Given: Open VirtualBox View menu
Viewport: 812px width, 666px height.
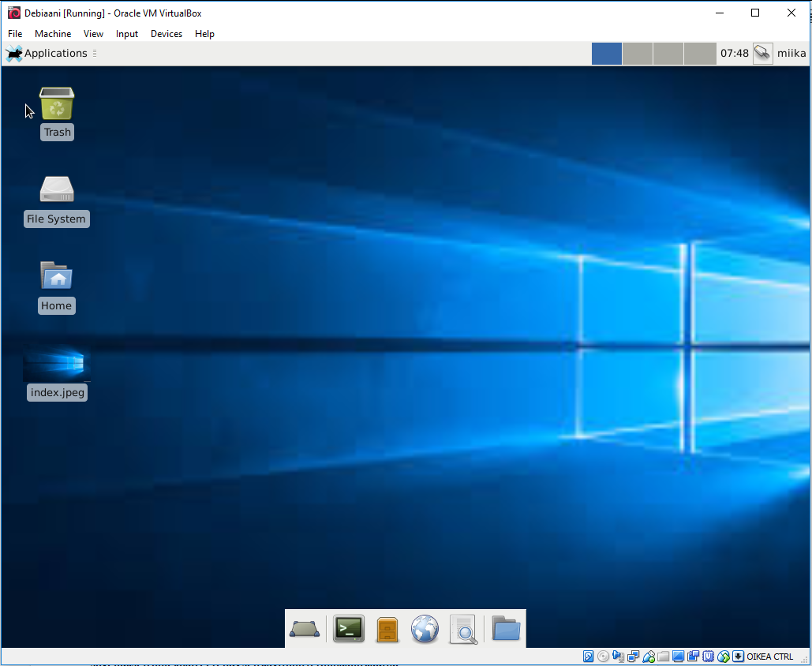Looking at the screenshot, I should point(93,34).
